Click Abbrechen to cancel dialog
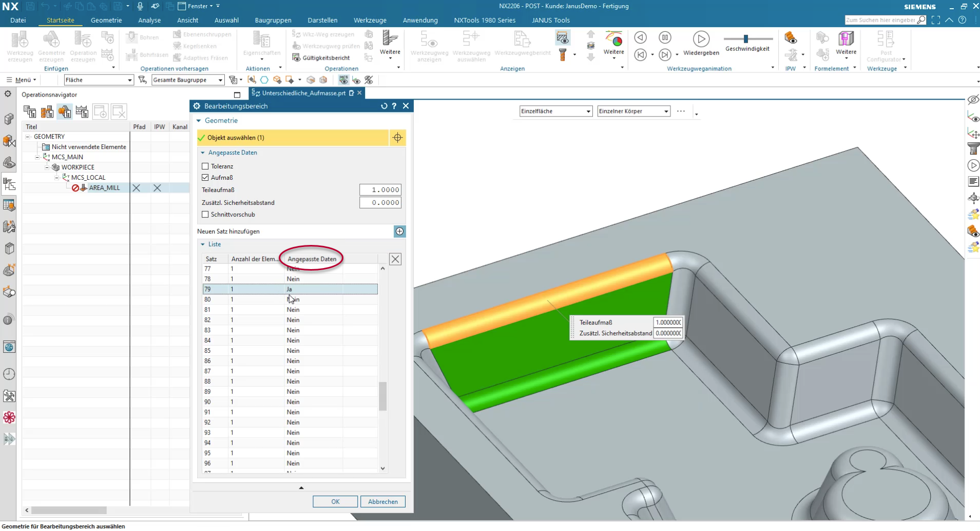 383,502
